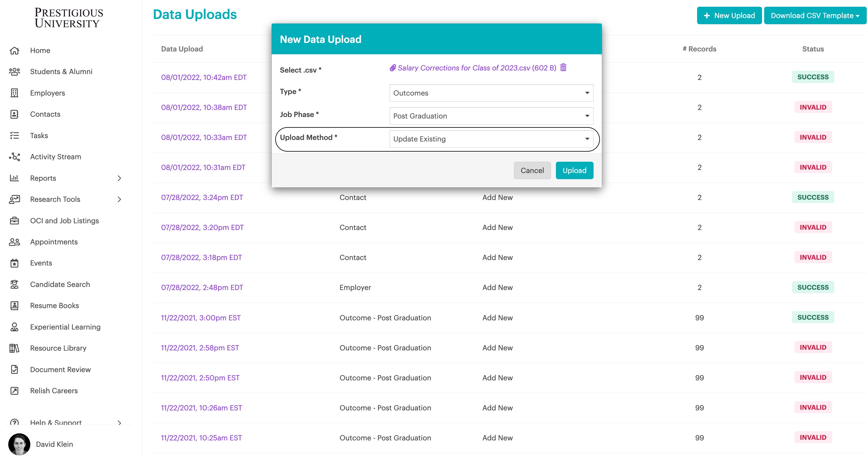Open Candidate Search page

(60, 285)
